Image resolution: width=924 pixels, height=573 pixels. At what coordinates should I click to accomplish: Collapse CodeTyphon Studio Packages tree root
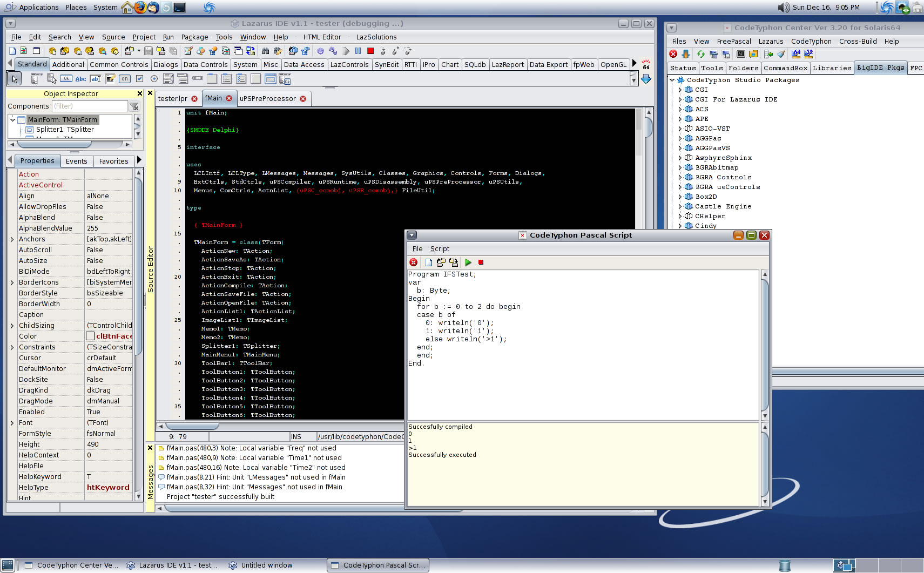(x=672, y=80)
